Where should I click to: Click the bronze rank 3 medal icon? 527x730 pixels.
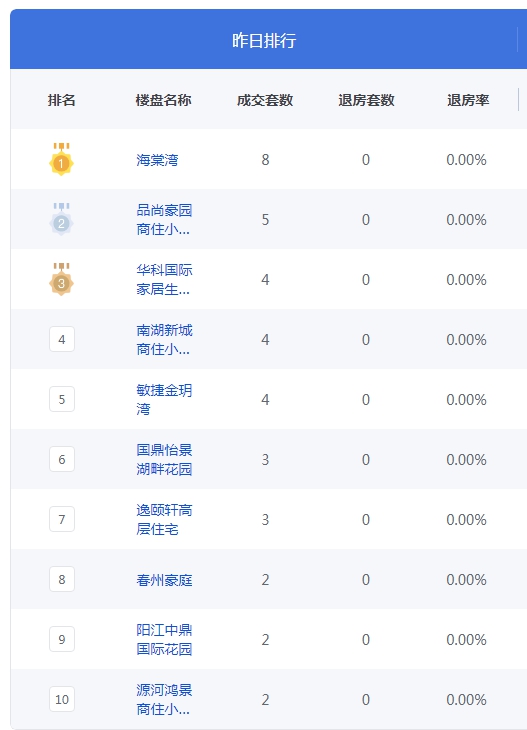click(61, 279)
